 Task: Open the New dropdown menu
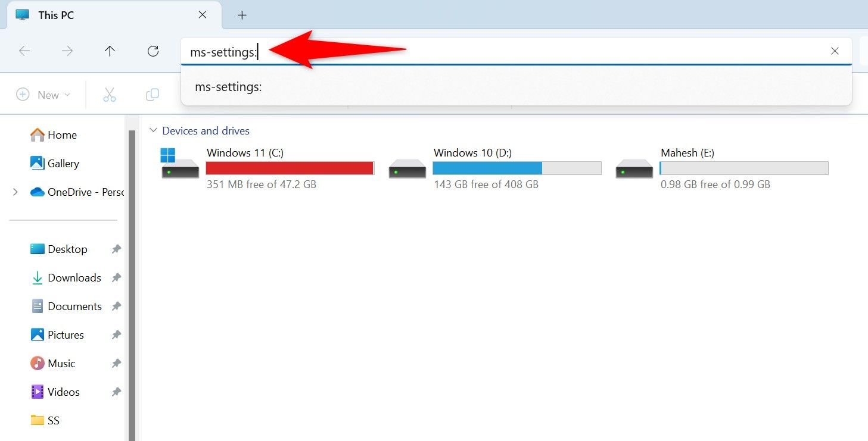[x=43, y=95]
